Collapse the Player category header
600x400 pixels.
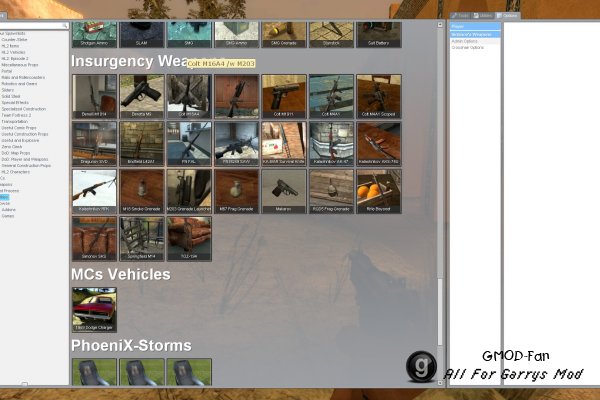pos(475,26)
